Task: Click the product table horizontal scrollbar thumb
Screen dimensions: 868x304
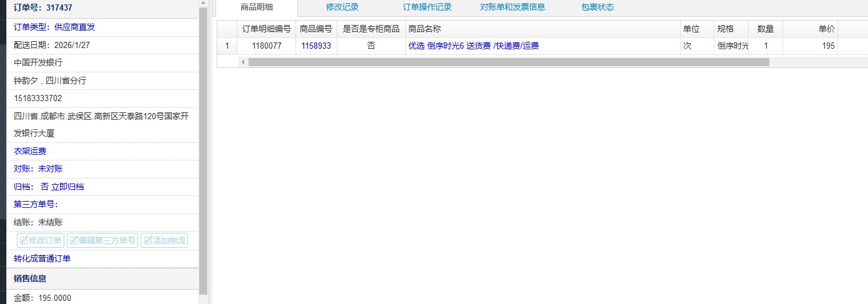Action: pos(508,62)
